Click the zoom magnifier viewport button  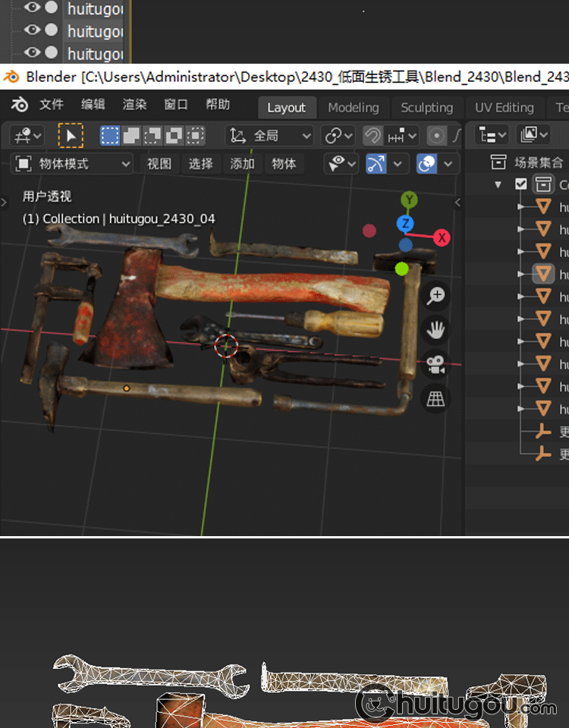tap(435, 296)
